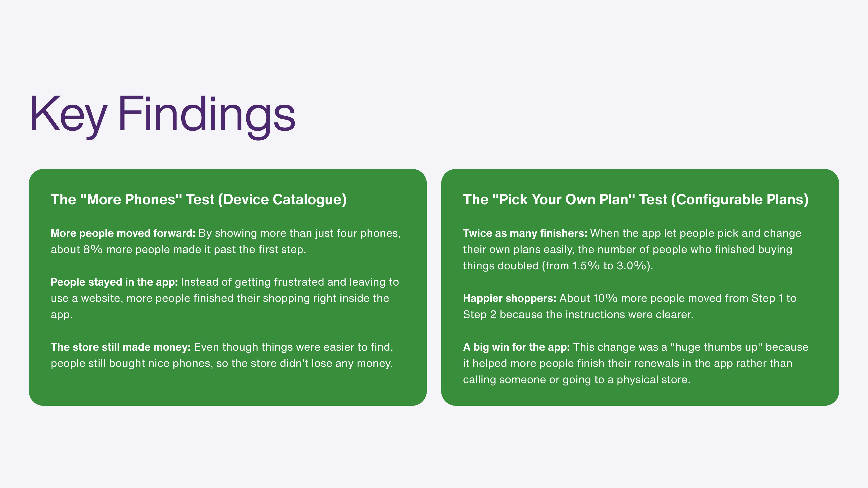Viewport: 868px width, 488px height.
Task: Click the "10%" figure in right card
Action: (x=605, y=298)
